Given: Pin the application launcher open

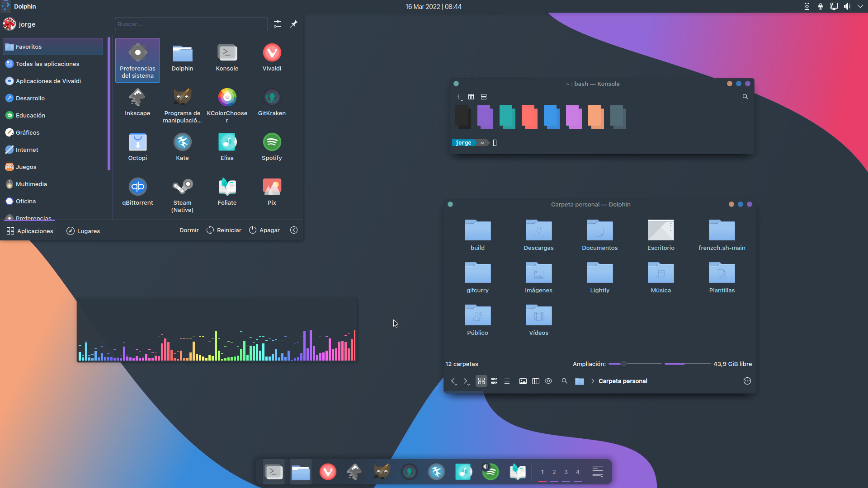Looking at the screenshot, I should point(294,24).
